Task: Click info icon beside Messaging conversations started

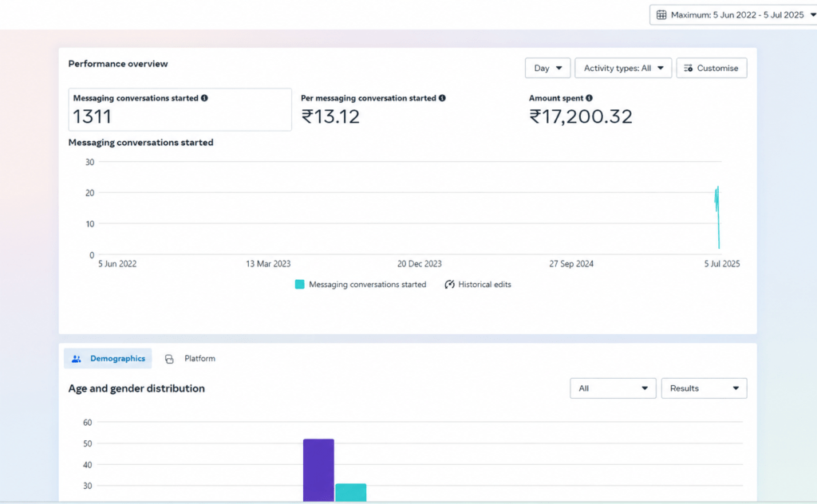Action: (x=204, y=98)
